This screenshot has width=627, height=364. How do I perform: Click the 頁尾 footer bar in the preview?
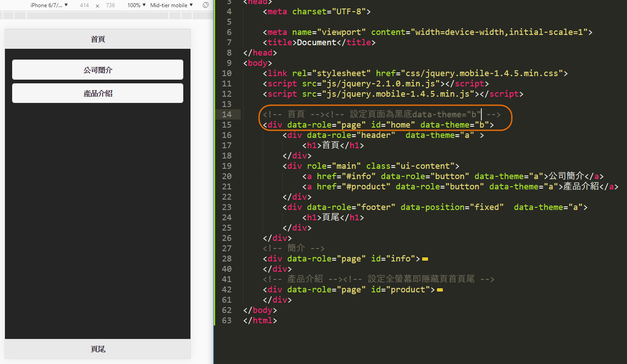point(98,349)
